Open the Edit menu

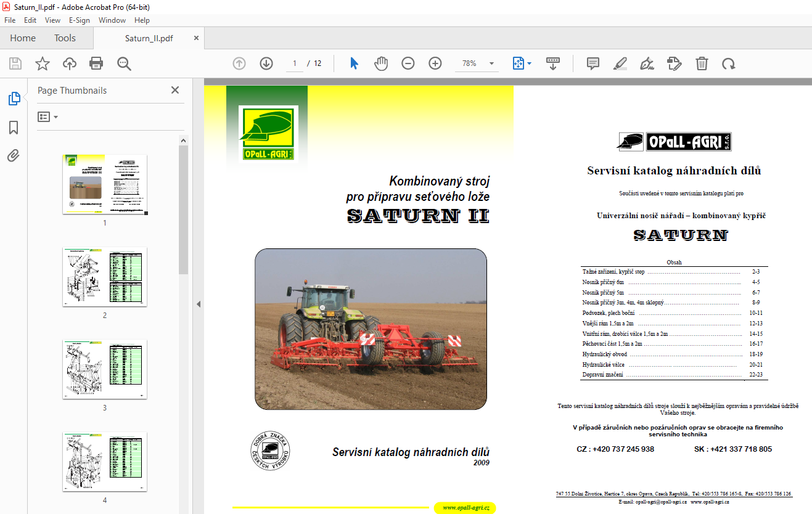30,20
